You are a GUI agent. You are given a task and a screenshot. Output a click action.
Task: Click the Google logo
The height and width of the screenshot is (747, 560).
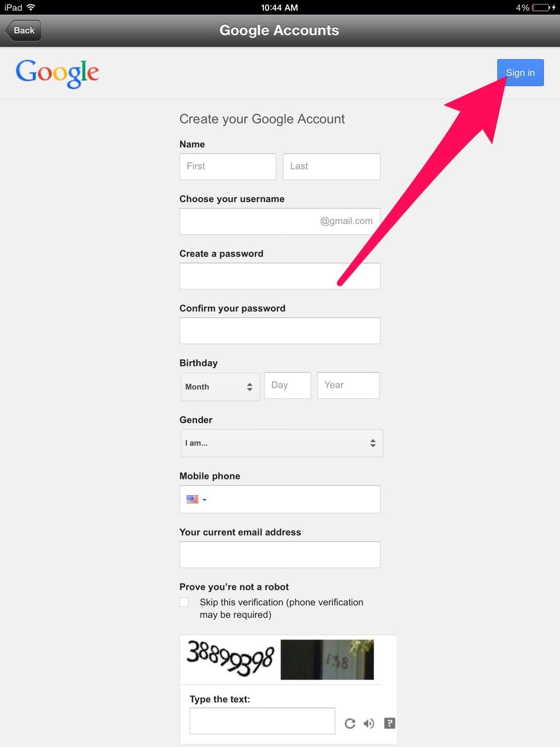tap(57, 74)
